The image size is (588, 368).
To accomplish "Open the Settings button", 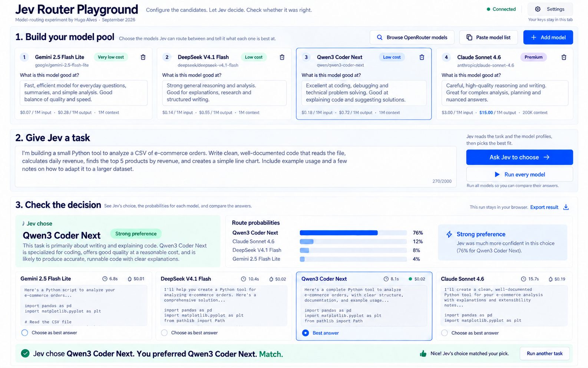I will pos(550,9).
